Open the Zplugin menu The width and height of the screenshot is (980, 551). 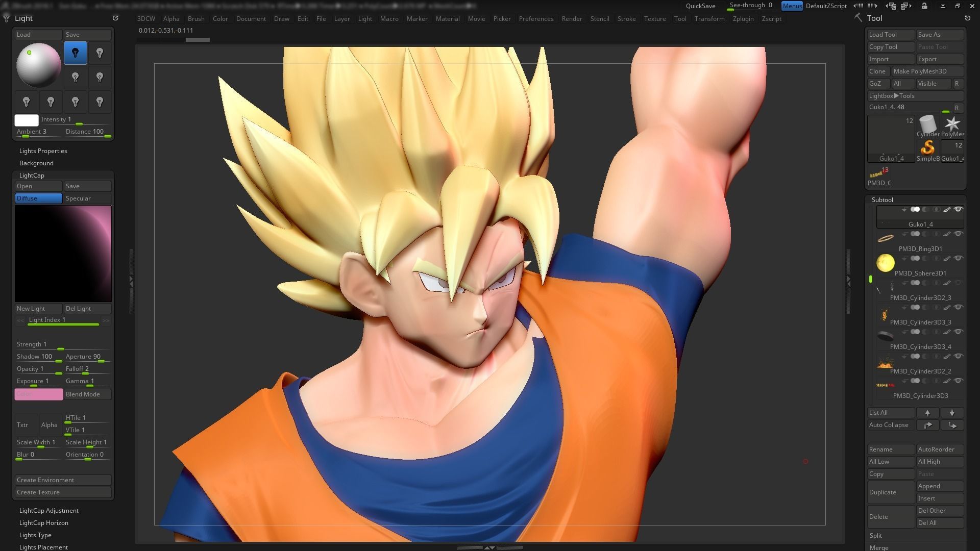point(743,19)
